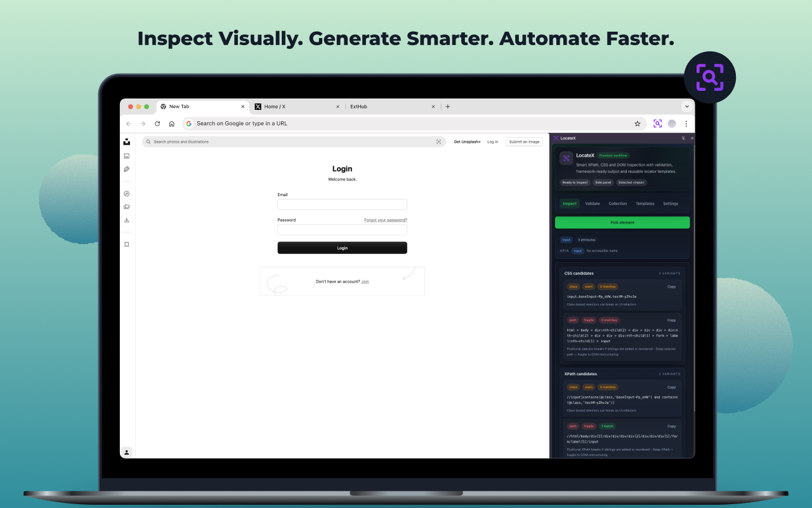Focus the Password input field
Viewport: 812px width, 508px height.
click(342, 229)
